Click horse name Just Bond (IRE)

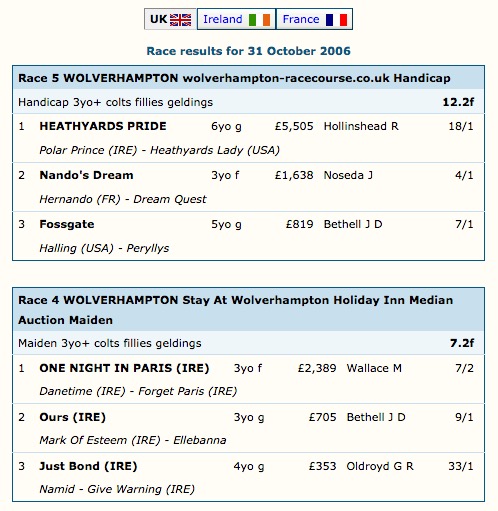[88, 466]
